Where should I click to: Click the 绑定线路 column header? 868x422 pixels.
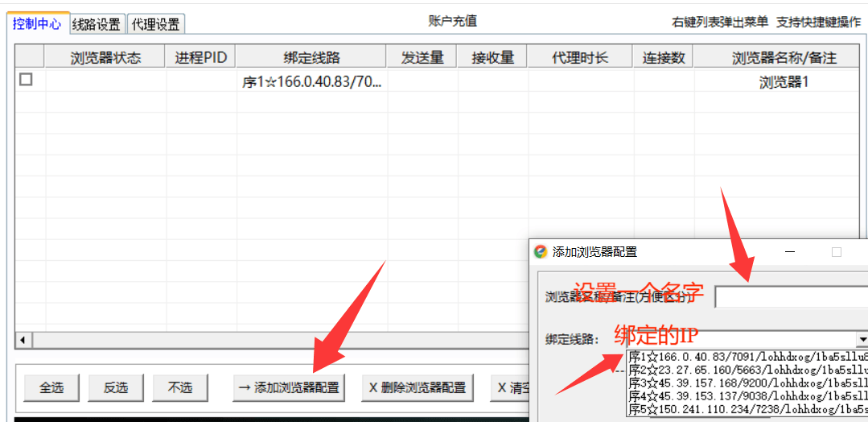coord(311,57)
